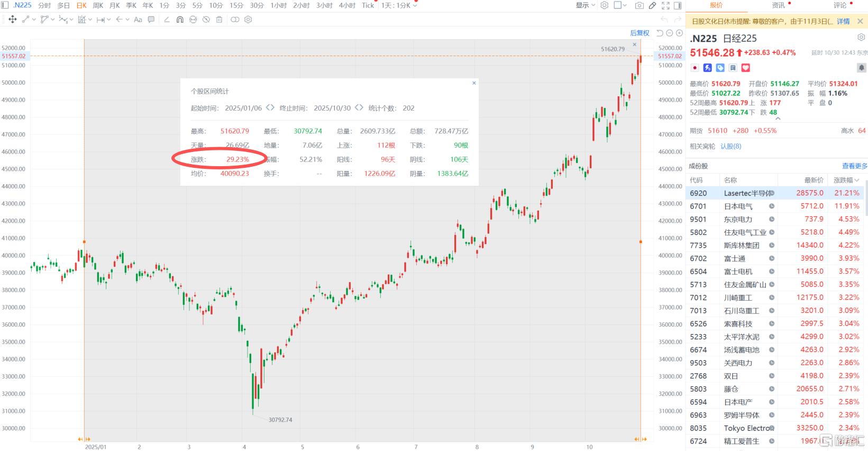Click the screenshot camera icon
868x451 pixels.
639,5
